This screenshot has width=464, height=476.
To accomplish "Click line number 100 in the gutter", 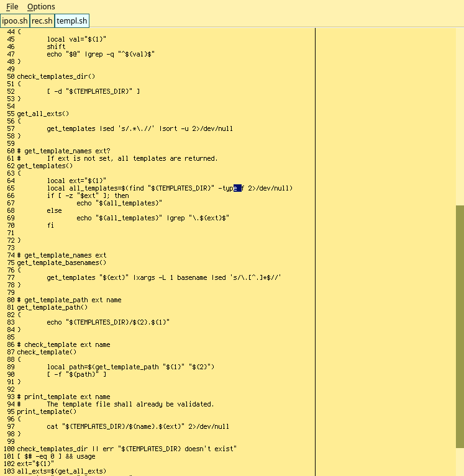I will coord(8,449).
